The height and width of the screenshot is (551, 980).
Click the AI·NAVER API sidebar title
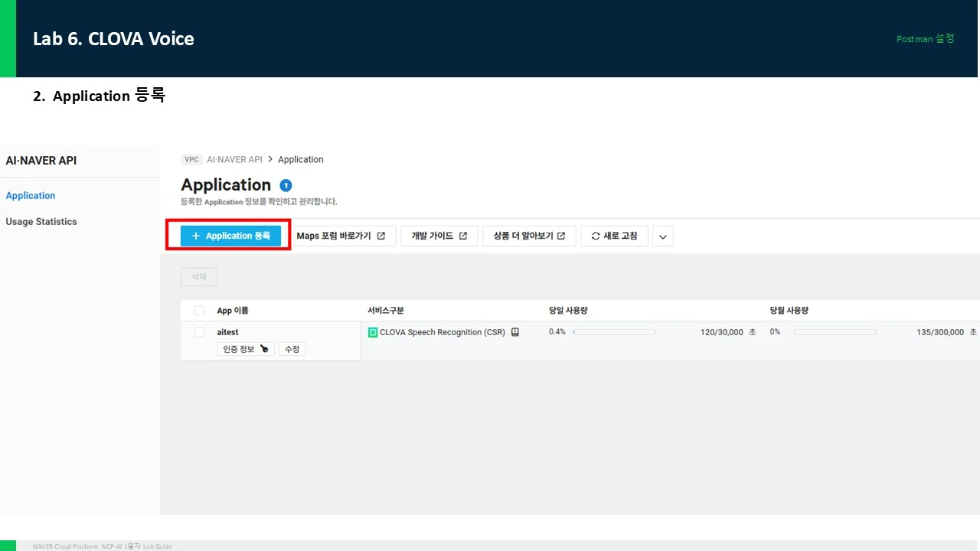41,161
